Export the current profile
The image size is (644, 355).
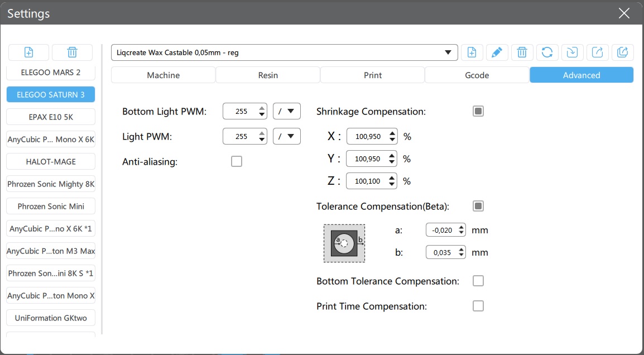click(597, 52)
